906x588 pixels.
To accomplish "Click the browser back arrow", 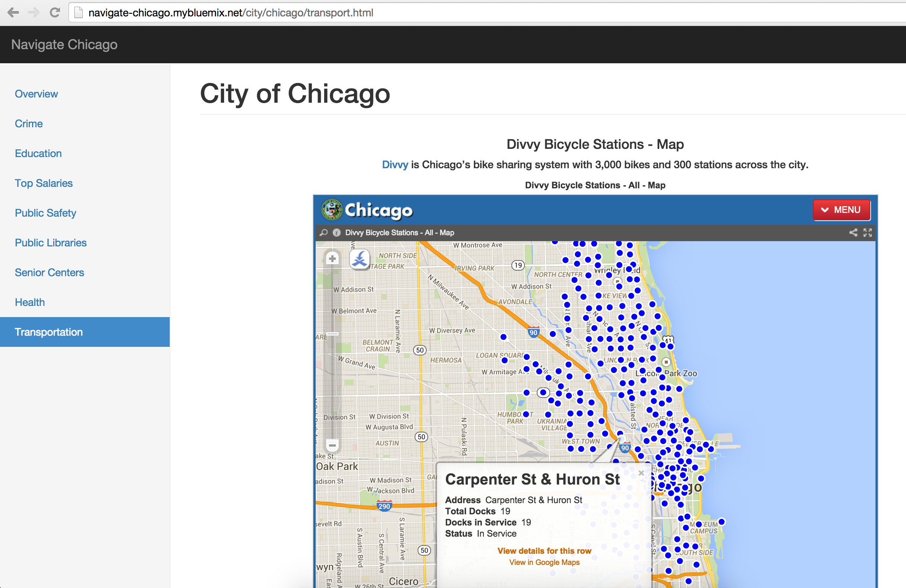I will 13,13.
